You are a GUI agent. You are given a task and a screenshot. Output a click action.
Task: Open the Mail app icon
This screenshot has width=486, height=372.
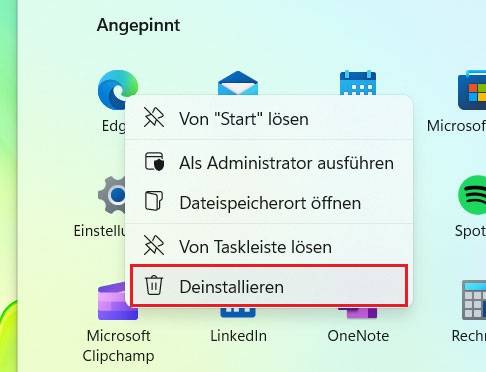coord(238,83)
